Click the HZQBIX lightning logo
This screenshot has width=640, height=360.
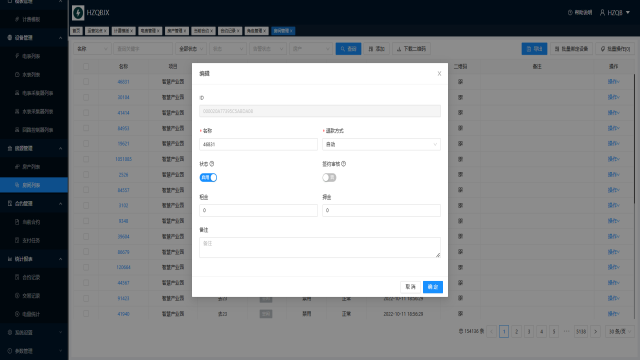tap(78, 13)
